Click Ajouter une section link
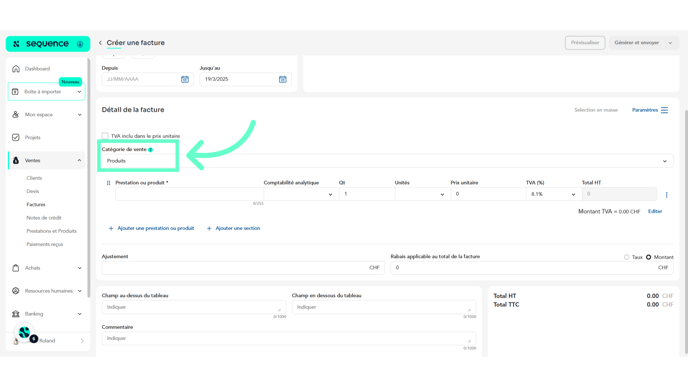This screenshot has width=688, height=387. pyautogui.click(x=238, y=229)
